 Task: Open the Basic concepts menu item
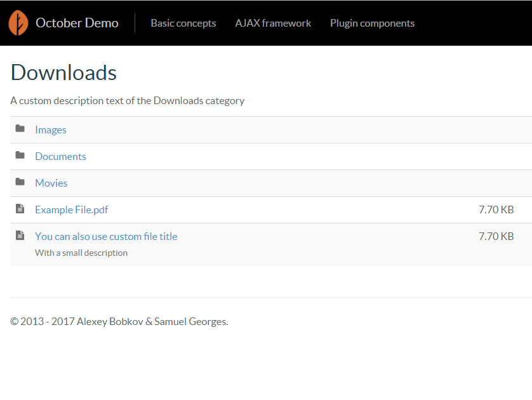(183, 23)
